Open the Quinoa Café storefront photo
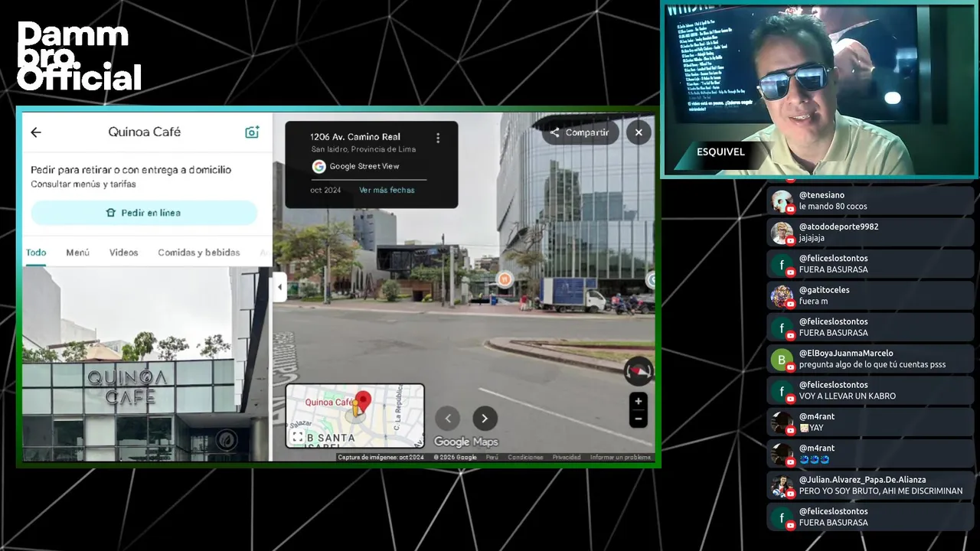 click(x=145, y=364)
